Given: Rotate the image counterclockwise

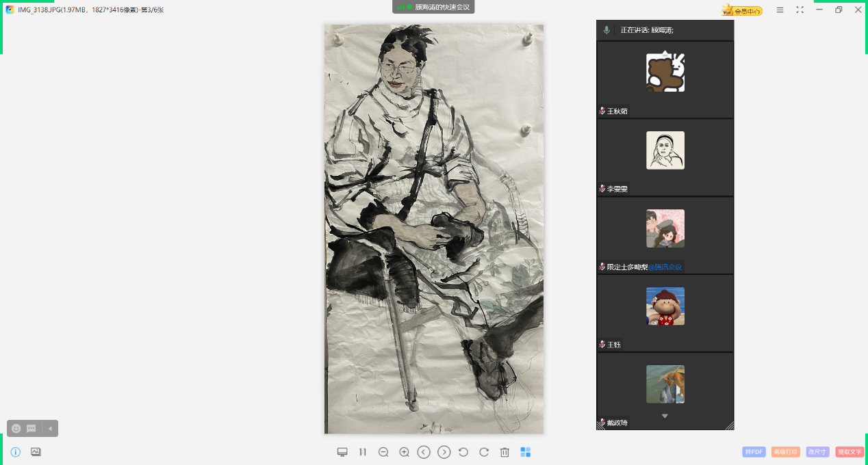Looking at the screenshot, I should pos(463,452).
